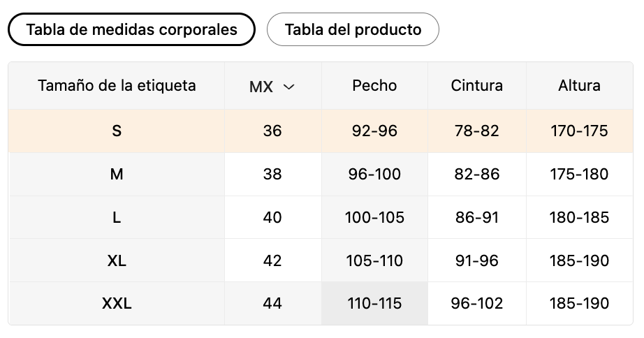Click the MX size 38 cell
The image size is (644, 338).
click(272, 174)
